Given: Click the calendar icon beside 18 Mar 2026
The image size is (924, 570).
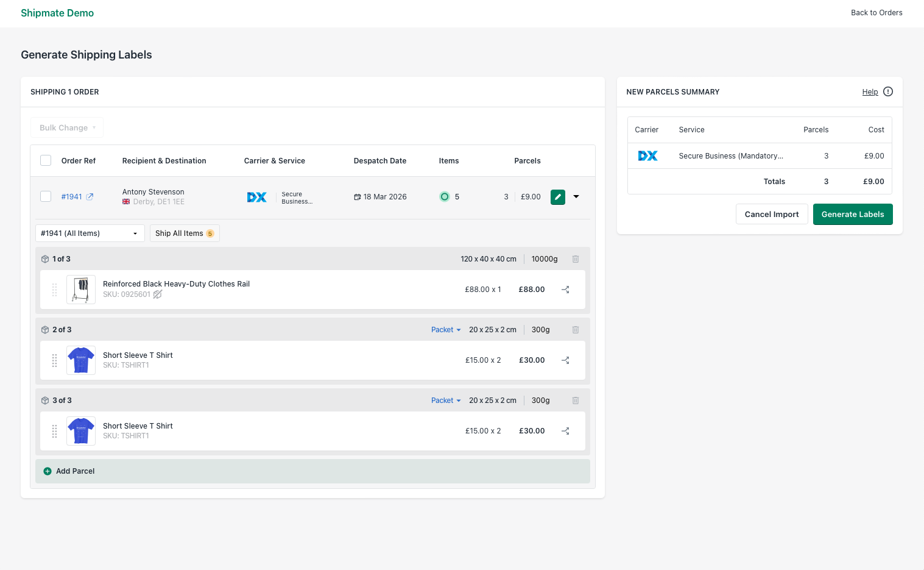Looking at the screenshot, I should [356, 196].
